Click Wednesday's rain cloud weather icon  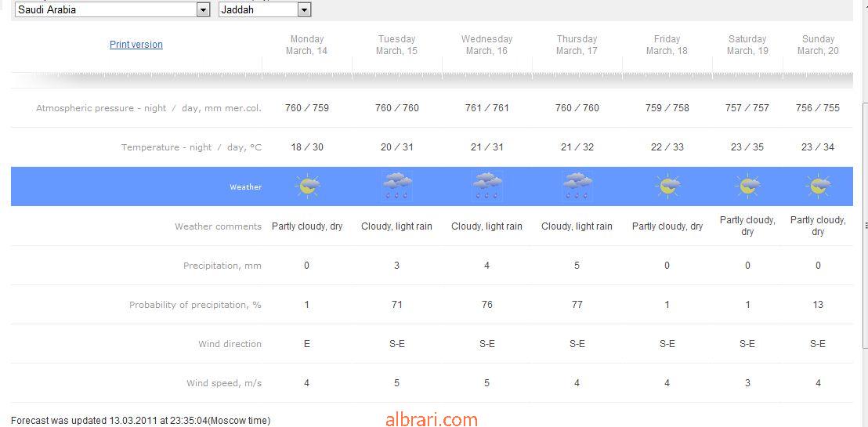487,186
